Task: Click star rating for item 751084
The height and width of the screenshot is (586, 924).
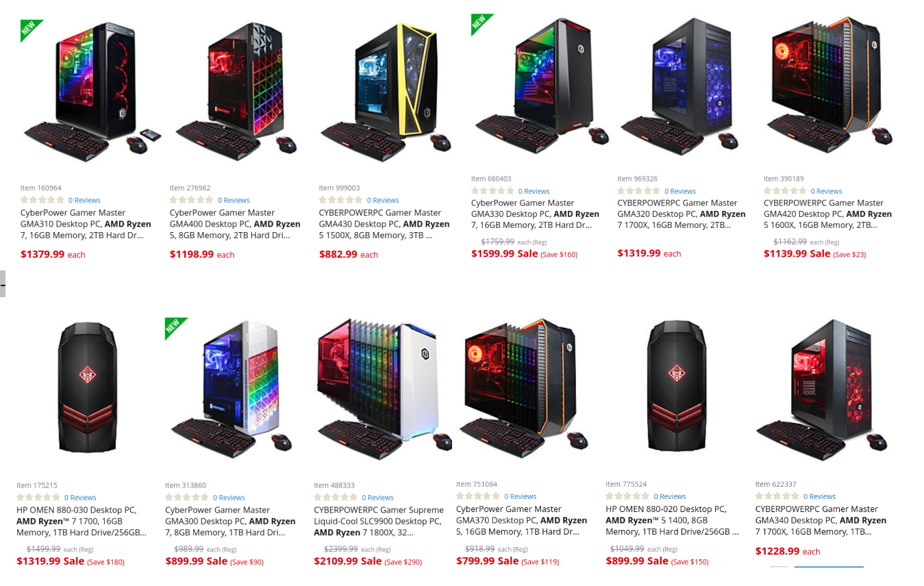Action: (x=477, y=496)
